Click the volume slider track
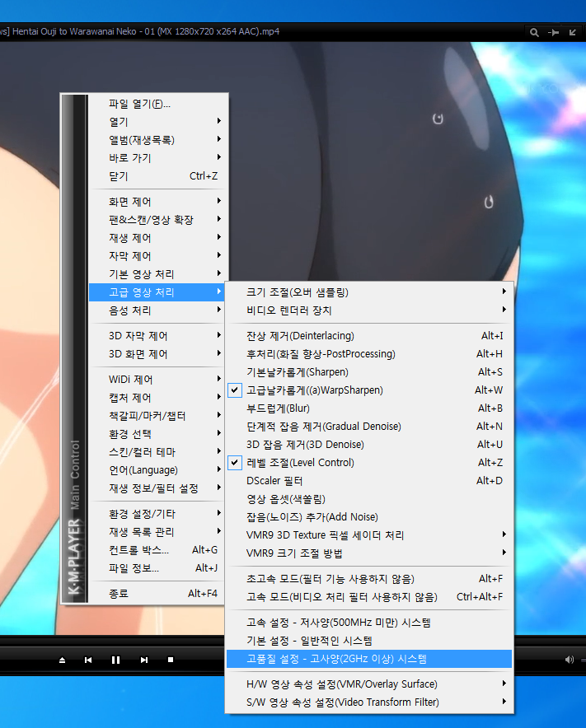This screenshot has width=586, height=728. [582, 660]
